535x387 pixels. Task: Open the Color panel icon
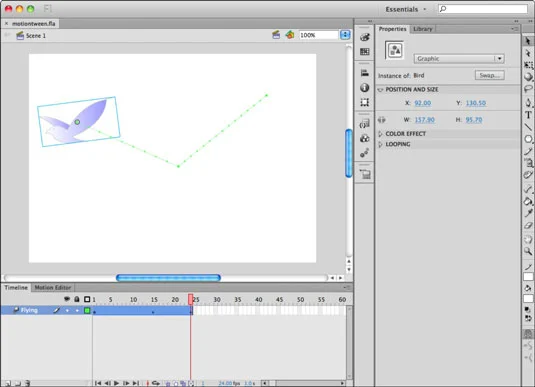coord(364,37)
